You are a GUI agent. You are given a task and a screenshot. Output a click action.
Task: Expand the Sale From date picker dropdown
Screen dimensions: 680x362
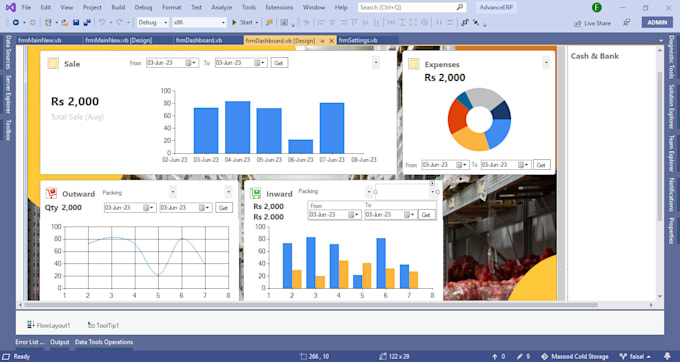pos(194,63)
